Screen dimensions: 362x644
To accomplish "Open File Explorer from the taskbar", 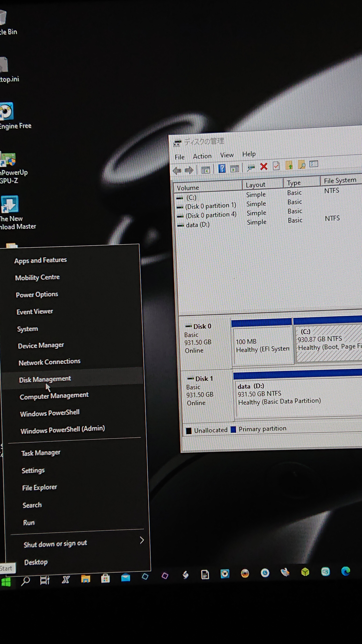I will (x=85, y=579).
